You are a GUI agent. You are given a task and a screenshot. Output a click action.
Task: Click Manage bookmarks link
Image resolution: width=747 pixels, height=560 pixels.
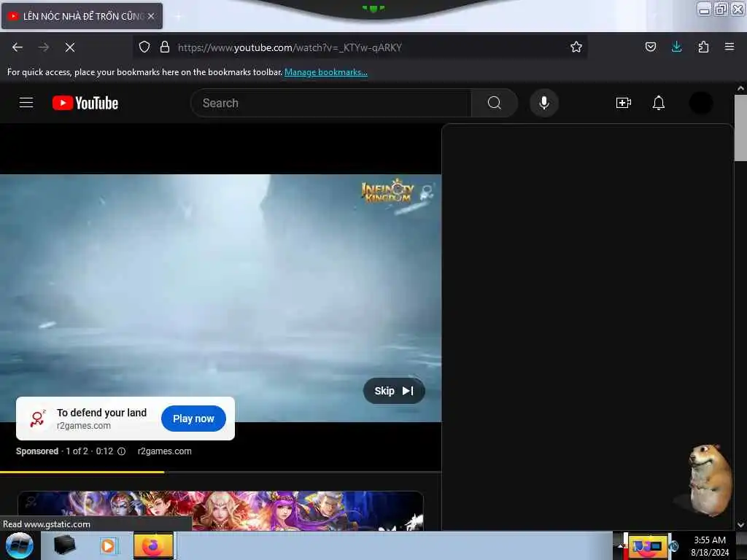(x=326, y=72)
